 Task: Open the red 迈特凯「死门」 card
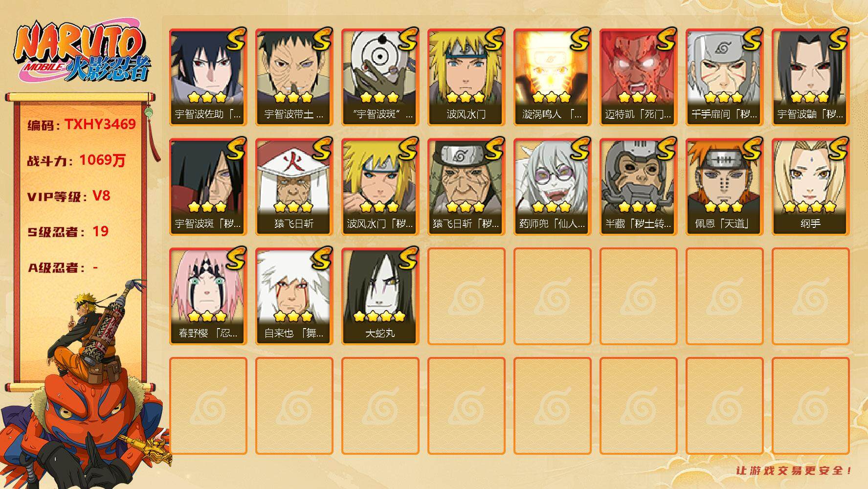pyautogui.click(x=638, y=77)
